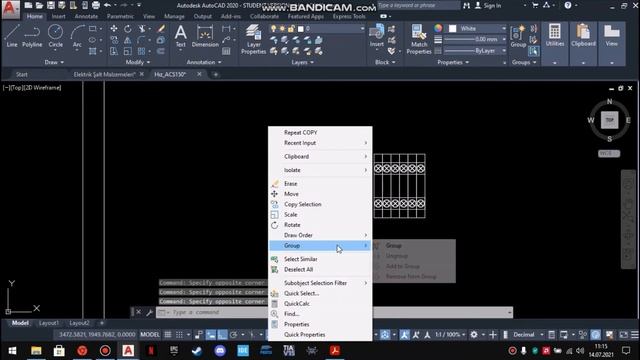
Task: Click the Fillet icon in Modify panel
Action: (x=142, y=40)
